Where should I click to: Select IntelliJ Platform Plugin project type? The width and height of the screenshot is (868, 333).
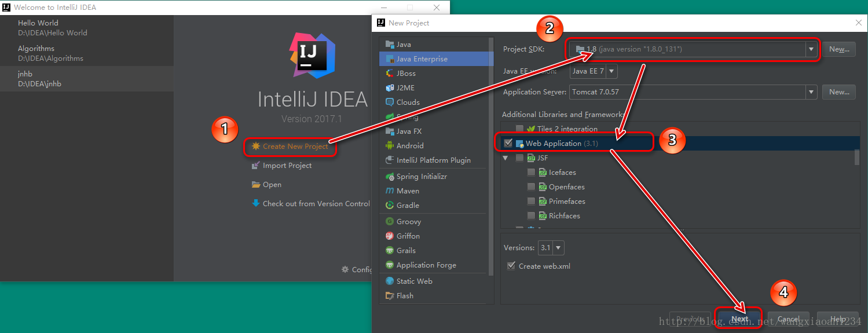coord(436,160)
